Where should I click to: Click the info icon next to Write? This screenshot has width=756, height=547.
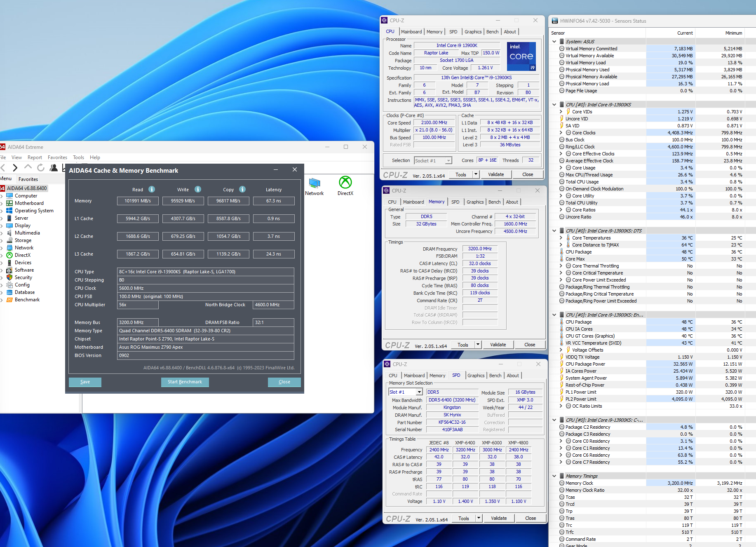click(x=198, y=189)
